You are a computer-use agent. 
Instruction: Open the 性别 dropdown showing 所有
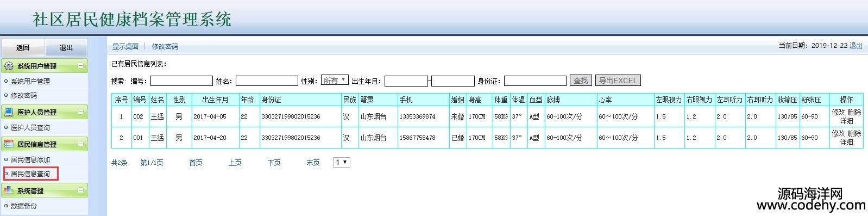[335, 80]
